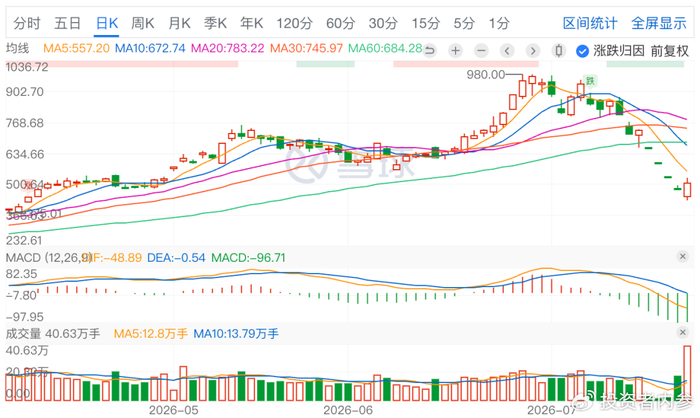Choose the 5分 interval tab

464,23
